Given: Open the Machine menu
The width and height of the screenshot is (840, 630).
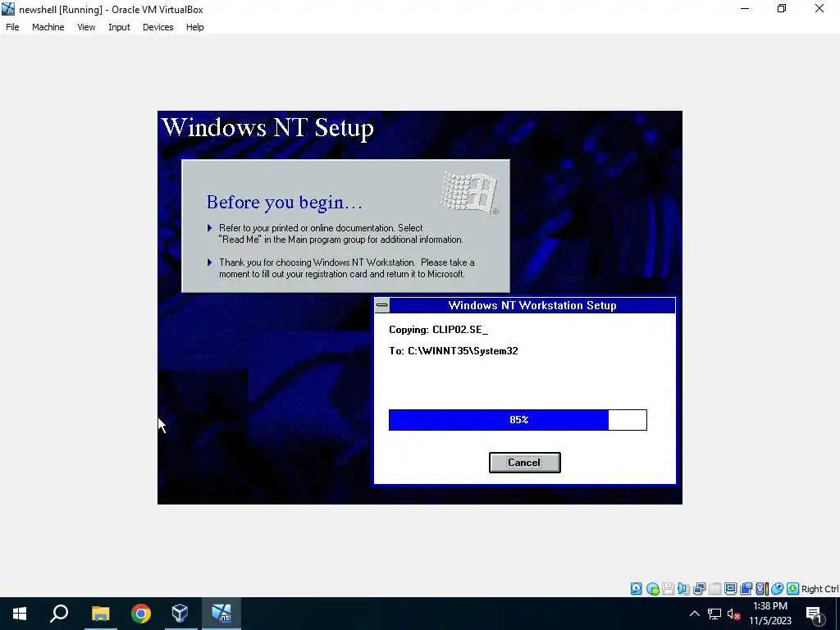Looking at the screenshot, I should [x=48, y=27].
